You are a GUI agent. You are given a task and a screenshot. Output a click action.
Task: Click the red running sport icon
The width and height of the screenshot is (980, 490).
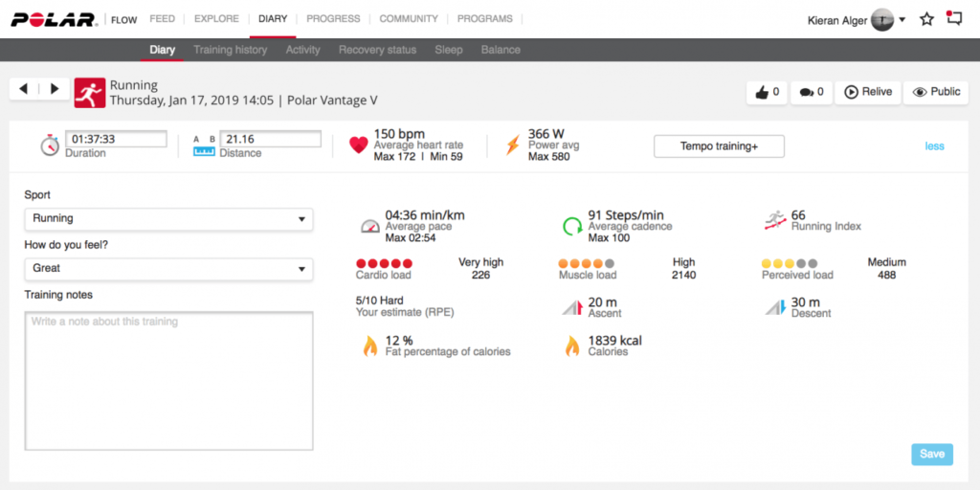[90, 92]
